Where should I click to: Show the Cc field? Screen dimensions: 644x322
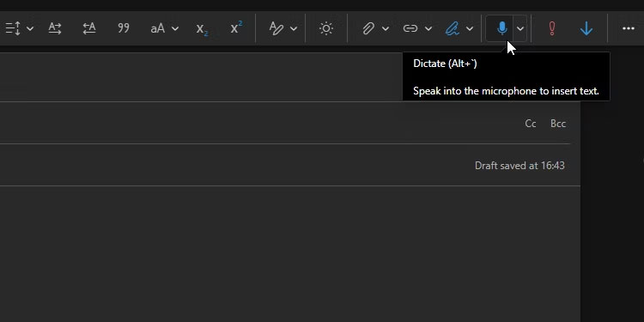pos(531,124)
